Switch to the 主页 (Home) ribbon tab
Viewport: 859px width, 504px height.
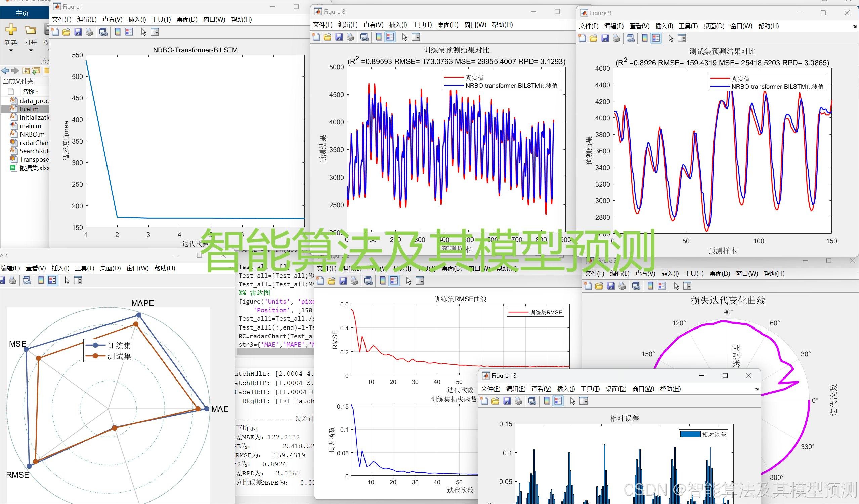(x=23, y=13)
